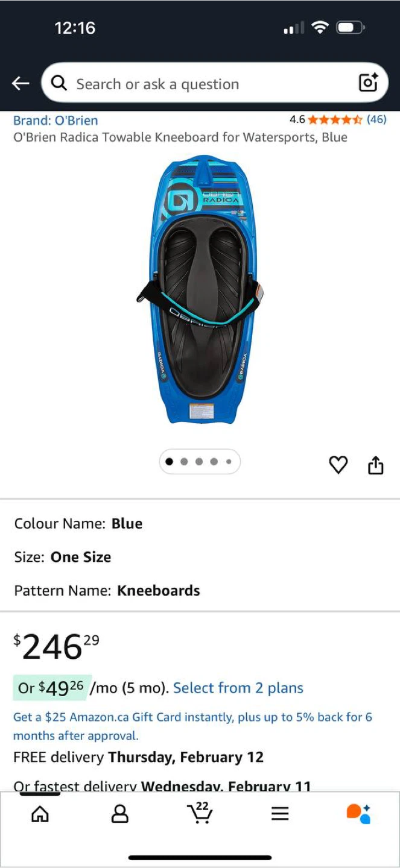The width and height of the screenshot is (400, 868).
Task: Jump to second image carousel dot
Action: coord(184,462)
